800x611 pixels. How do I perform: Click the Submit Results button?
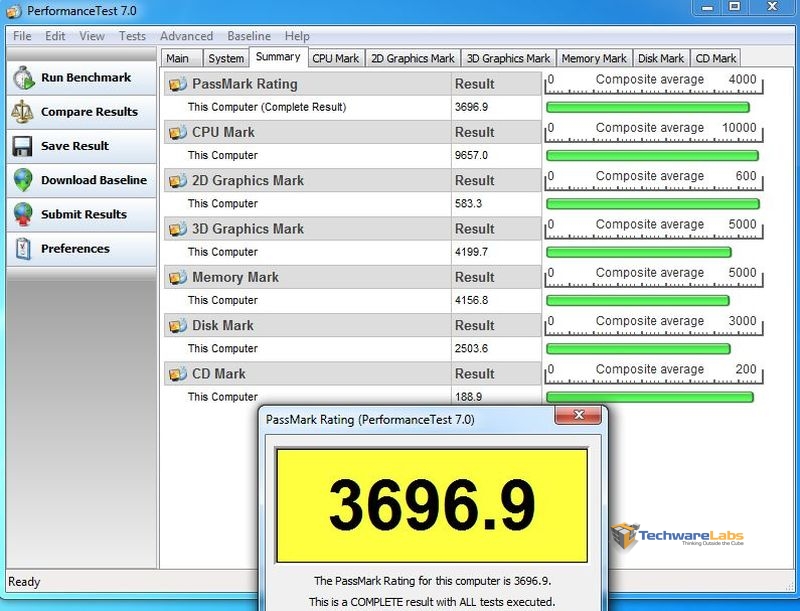pyautogui.click(x=82, y=214)
